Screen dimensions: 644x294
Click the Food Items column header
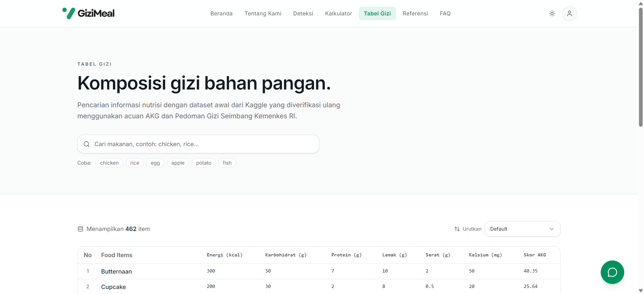click(x=117, y=255)
